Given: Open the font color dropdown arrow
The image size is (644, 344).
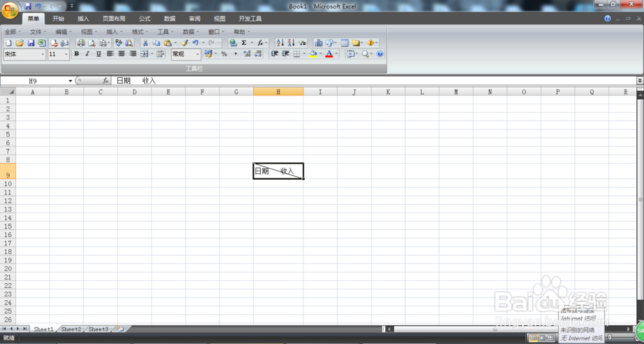Looking at the screenshot, I should [336, 54].
